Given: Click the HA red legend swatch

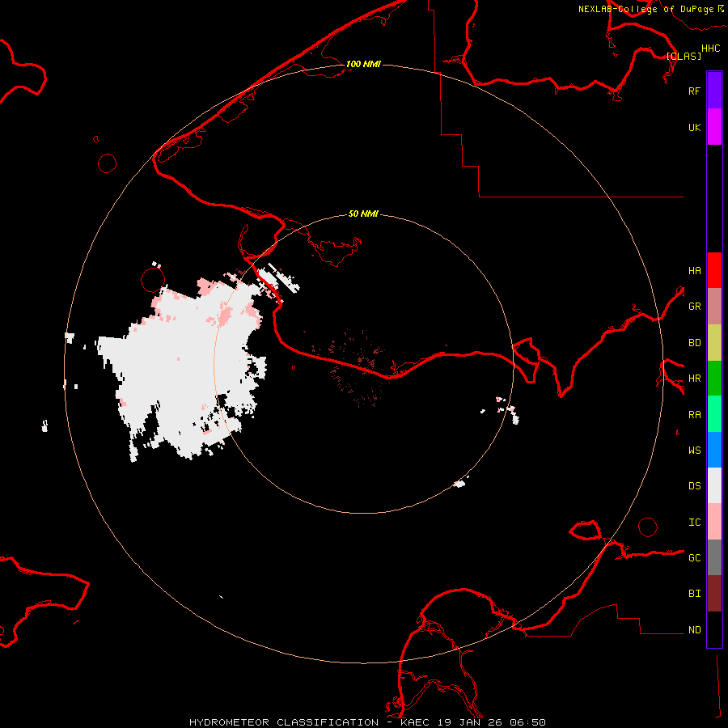Looking at the screenshot, I should coord(714,270).
